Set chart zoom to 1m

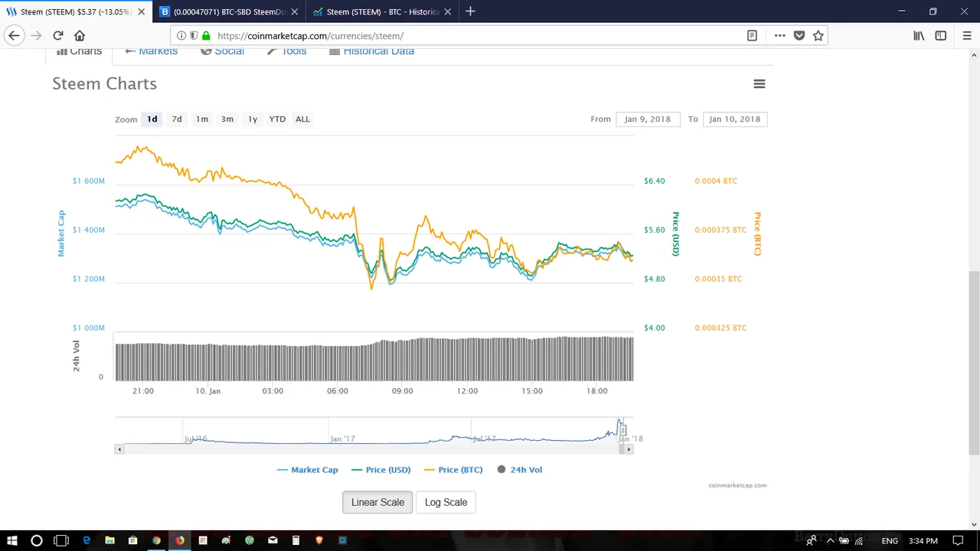(202, 119)
